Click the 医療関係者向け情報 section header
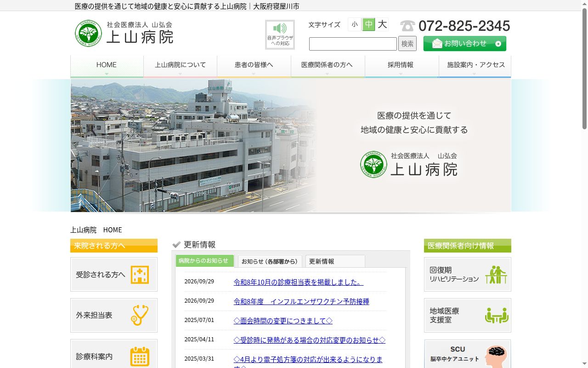588x368 pixels. pyautogui.click(x=468, y=246)
